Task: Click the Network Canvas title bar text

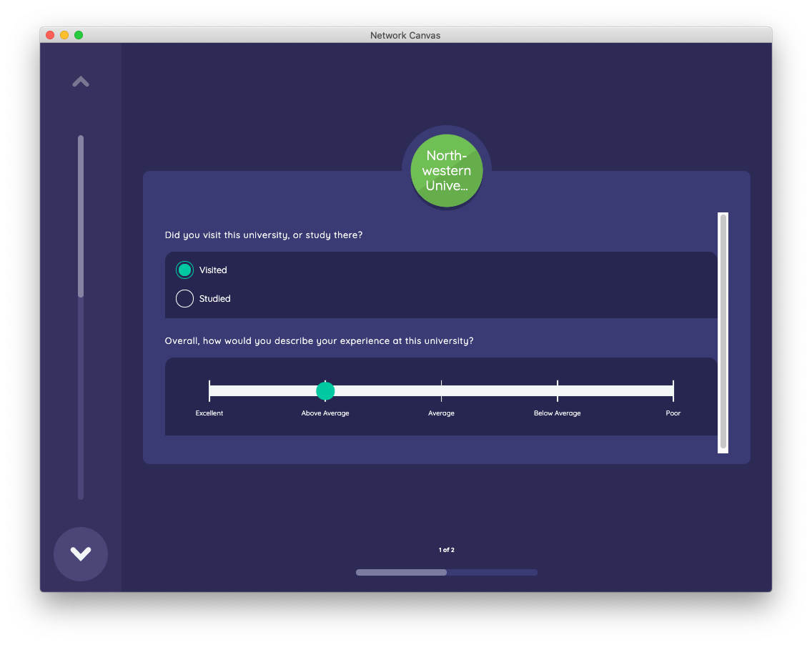Action: [x=405, y=35]
